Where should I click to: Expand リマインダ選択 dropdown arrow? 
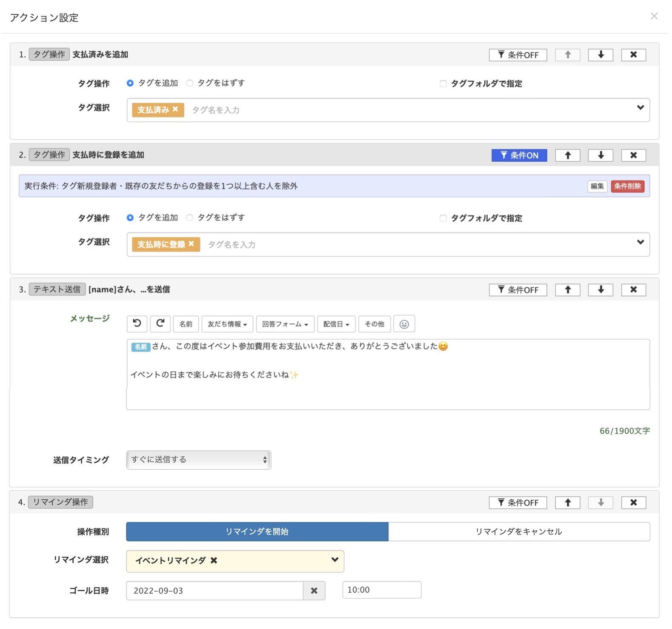click(x=335, y=560)
